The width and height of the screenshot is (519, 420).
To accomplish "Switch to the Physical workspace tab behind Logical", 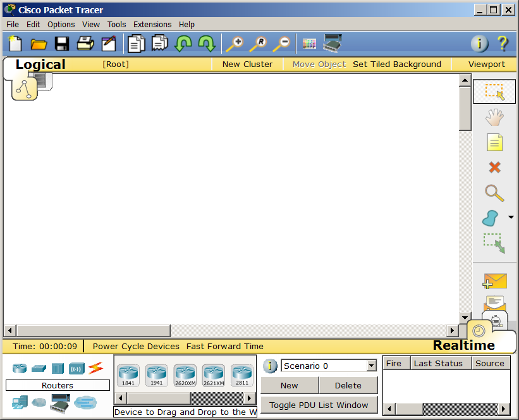I will [x=45, y=81].
